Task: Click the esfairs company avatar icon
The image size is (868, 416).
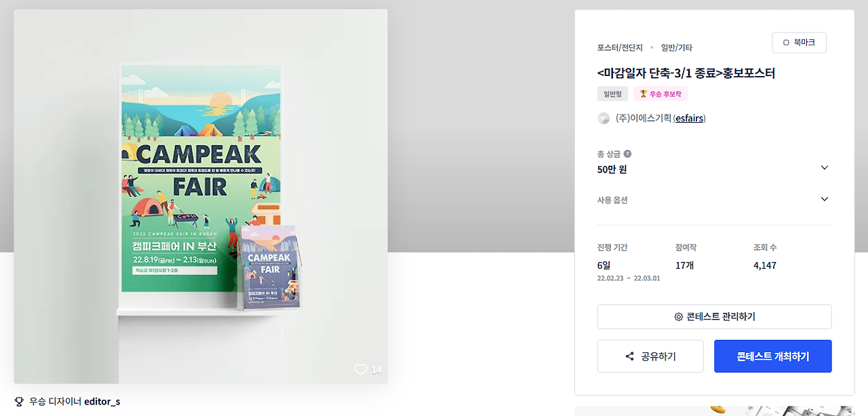Action: [604, 118]
